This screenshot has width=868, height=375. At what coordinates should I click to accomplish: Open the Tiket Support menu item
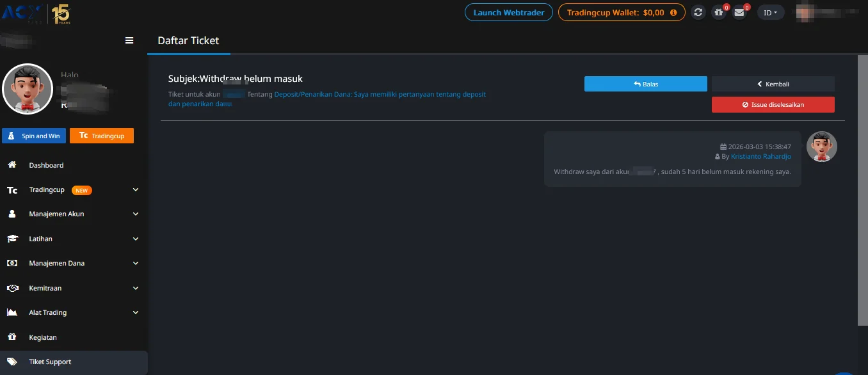point(74,362)
